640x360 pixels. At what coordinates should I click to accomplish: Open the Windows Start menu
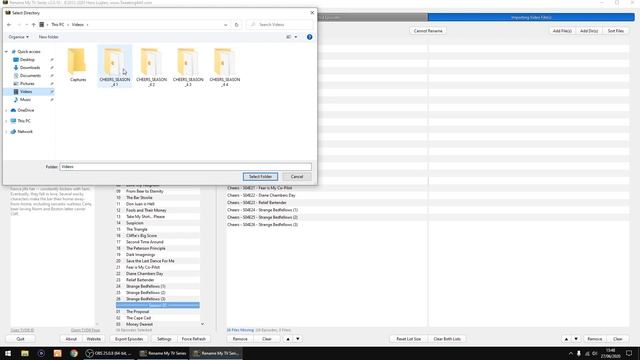pyautogui.click(x=8, y=353)
